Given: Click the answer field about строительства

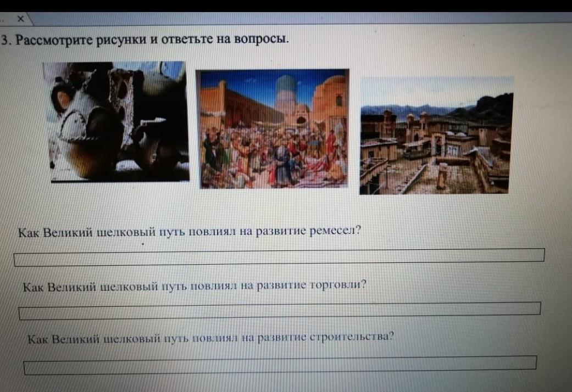Looking at the screenshot, I should (280, 365).
